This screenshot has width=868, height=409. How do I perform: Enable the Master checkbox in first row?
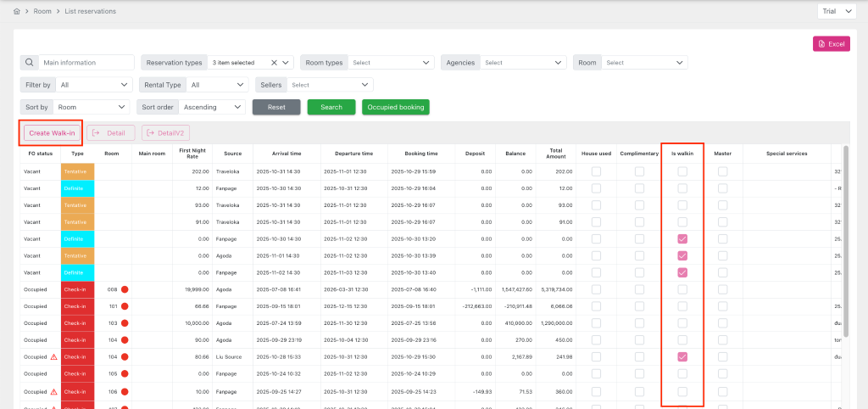(722, 171)
